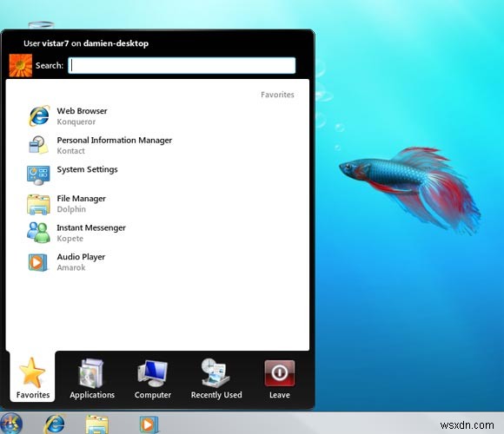
Task: Open Konqueror Web Browser icon in Favorites
Action: [x=39, y=116]
